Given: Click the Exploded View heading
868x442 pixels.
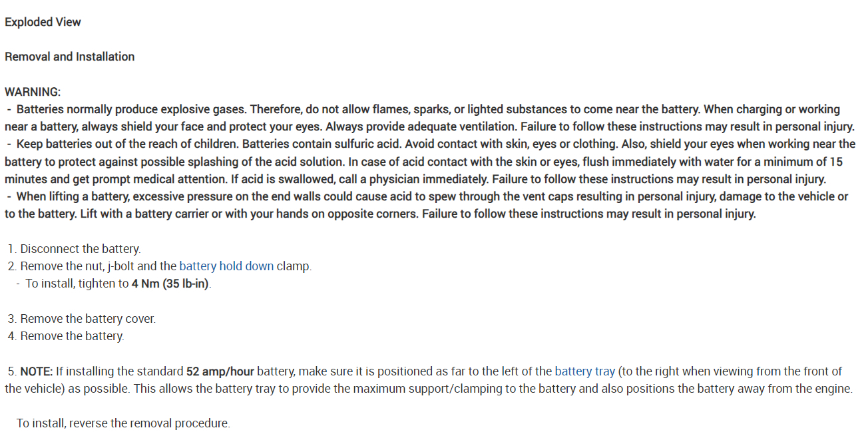Looking at the screenshot, I should point(43,22).
